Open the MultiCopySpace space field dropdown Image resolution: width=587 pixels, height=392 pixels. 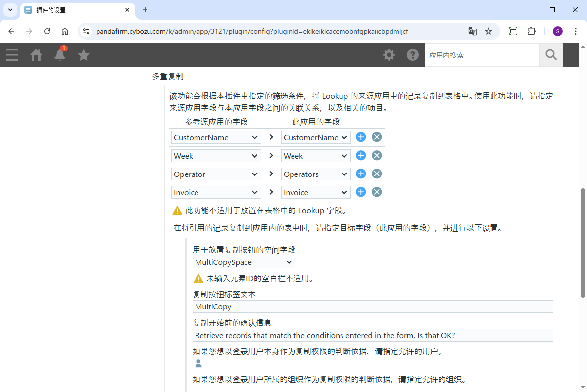(x=244, y=262)
